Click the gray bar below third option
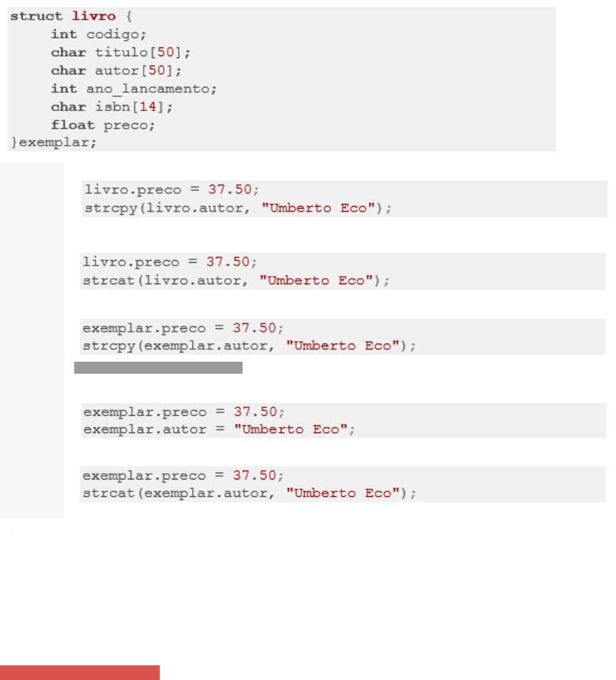616x680 pixels. (158, 368)
